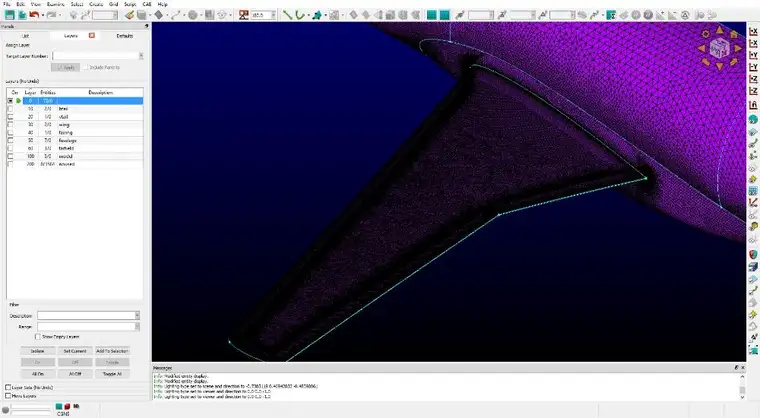Click the All On button
Viewport: 760px width, 418px height.
37,374
